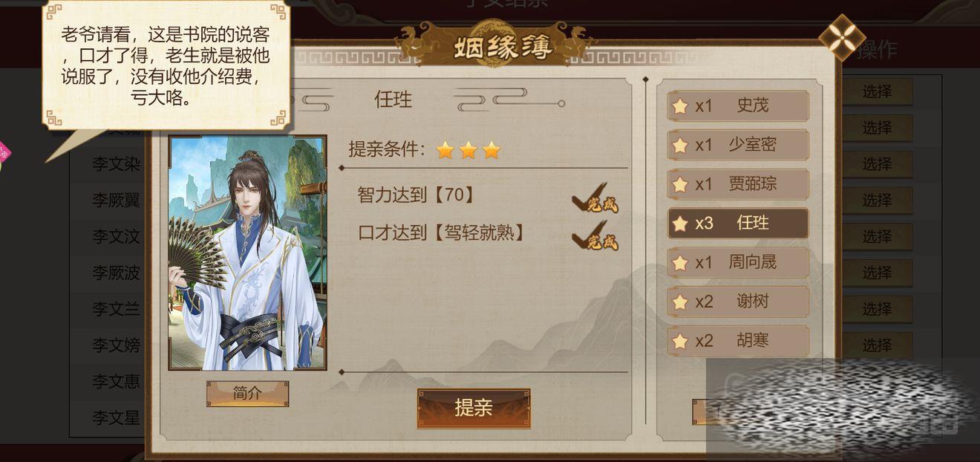Select 史茂 in the candidate list
The height and width of the screenshot is (462, 980).
[738, 105]
